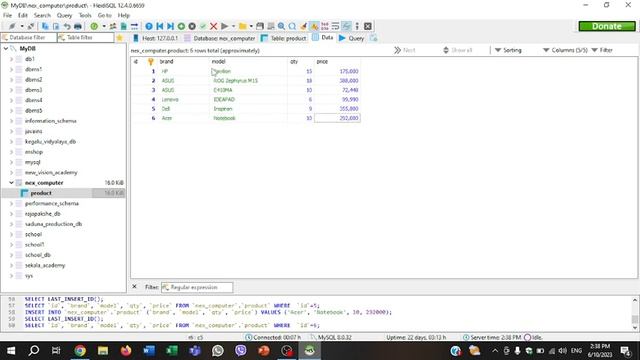
Task: Switch to the Query tab
Action: tap(351, 38)
